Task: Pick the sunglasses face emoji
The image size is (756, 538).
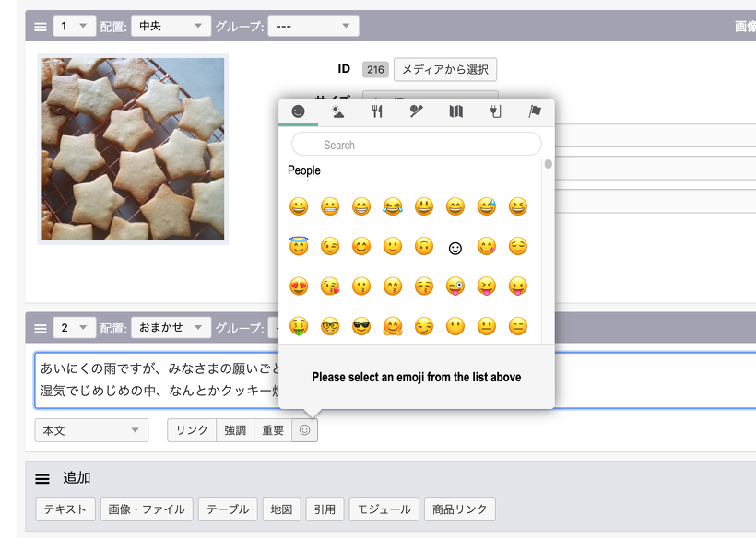Action: (x=361, y=326)
